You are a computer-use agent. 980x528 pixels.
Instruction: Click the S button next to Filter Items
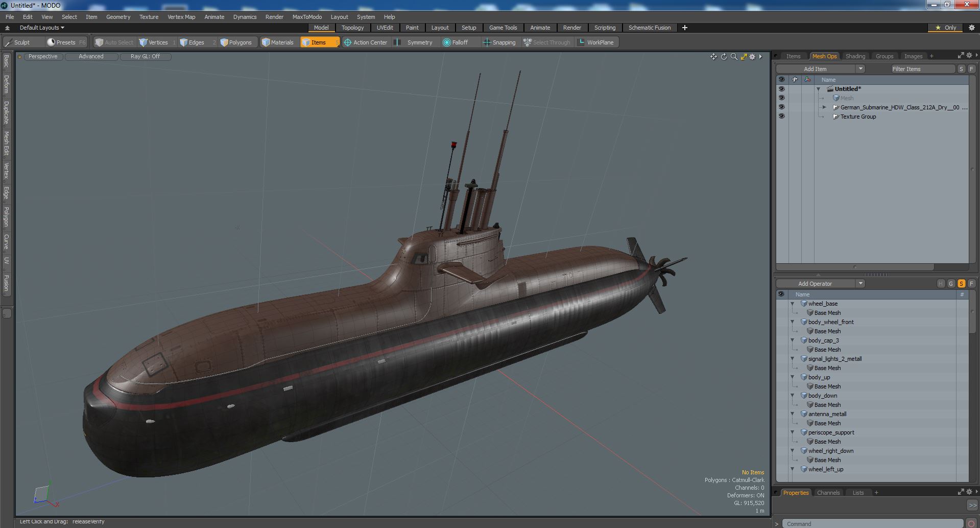pyautogui.click(x=961, y=69)
